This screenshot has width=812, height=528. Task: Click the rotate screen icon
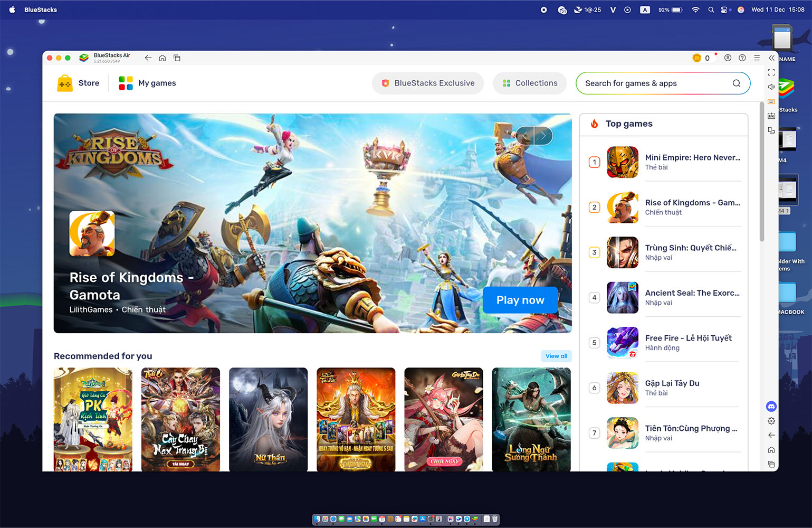point(771,130)
